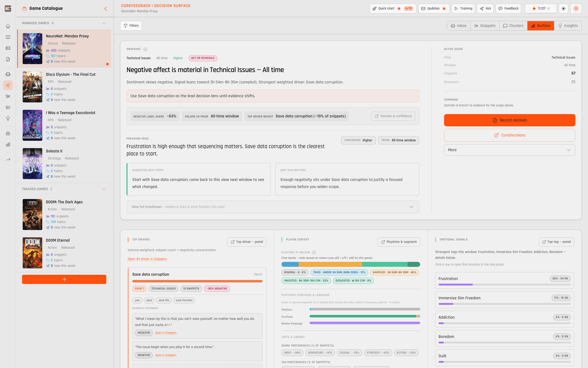Open the Clusters tab
The image size is (588, 368).
click(x=513, y=26)
